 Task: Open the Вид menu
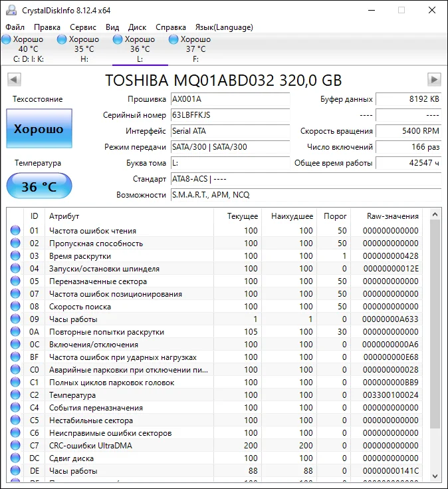point(112,27)
